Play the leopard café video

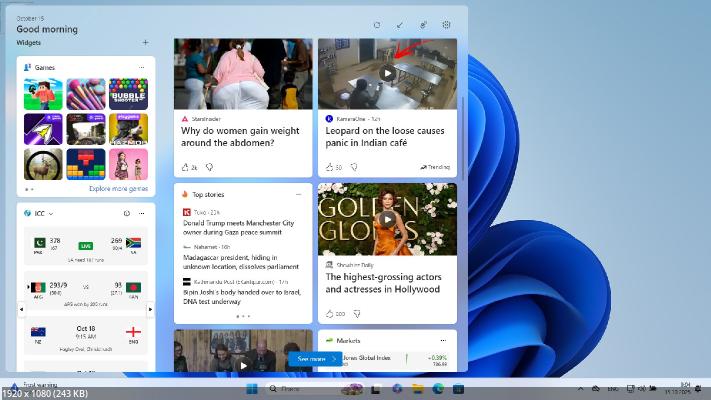pyautogui.click(x=387, y=73)
